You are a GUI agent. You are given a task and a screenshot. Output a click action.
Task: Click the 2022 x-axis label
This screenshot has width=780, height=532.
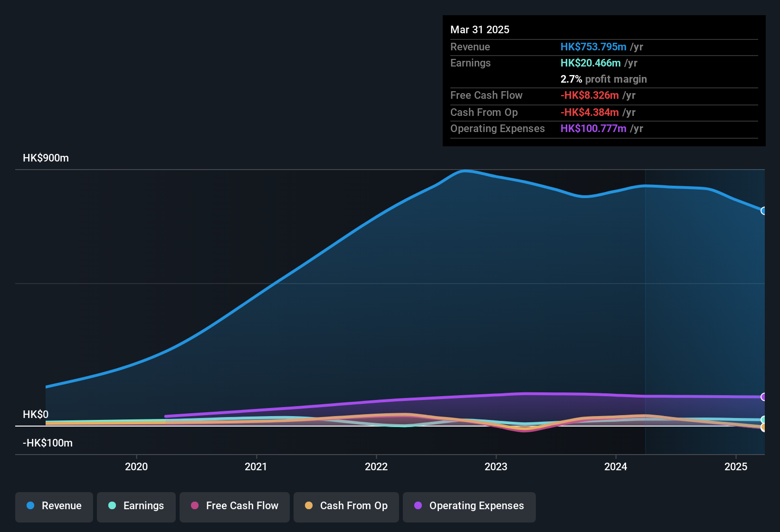376,466
